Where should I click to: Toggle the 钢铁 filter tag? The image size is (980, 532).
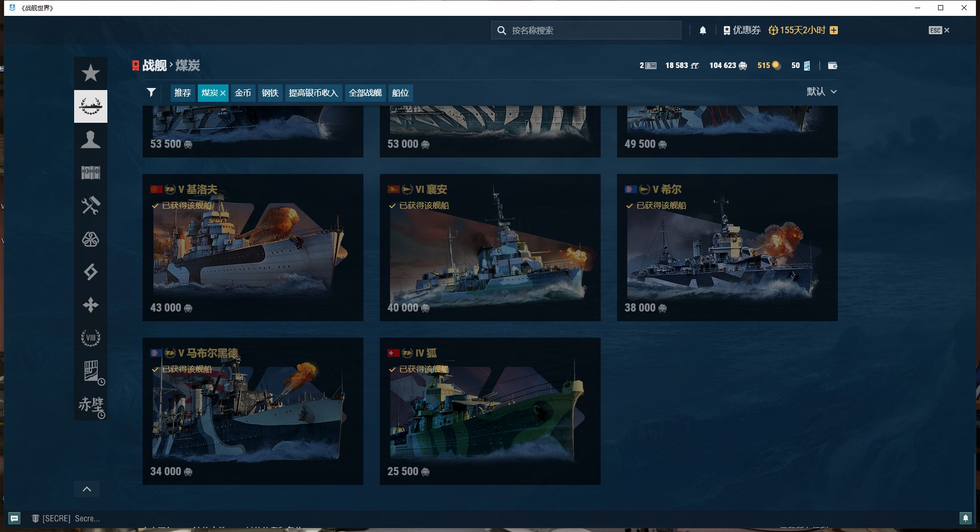[270, 93]
